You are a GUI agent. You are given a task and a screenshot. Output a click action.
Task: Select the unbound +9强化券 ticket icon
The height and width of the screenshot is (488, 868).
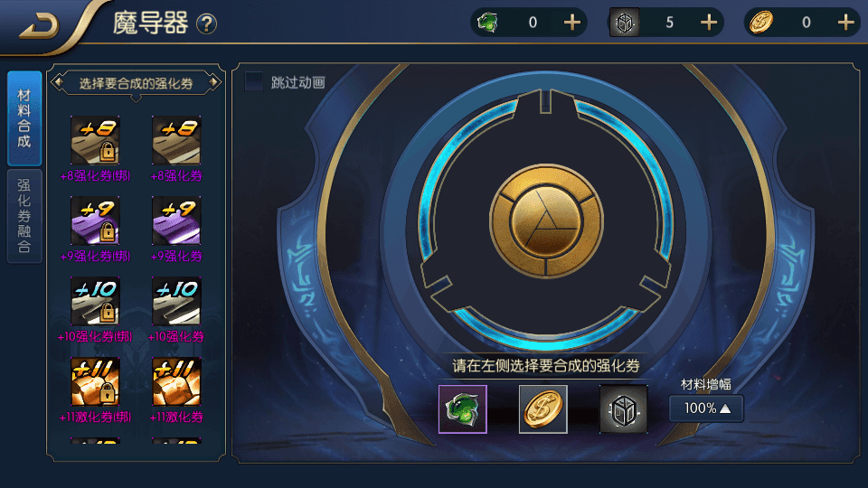[x=176, y=221]
